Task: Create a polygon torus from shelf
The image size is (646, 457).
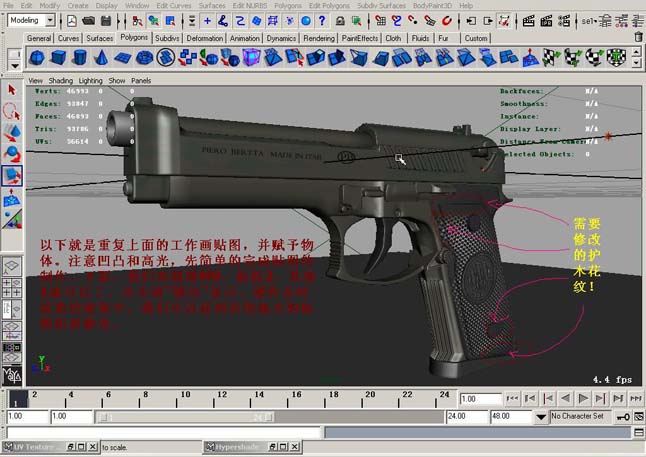Action: click(x=144, y=58)
